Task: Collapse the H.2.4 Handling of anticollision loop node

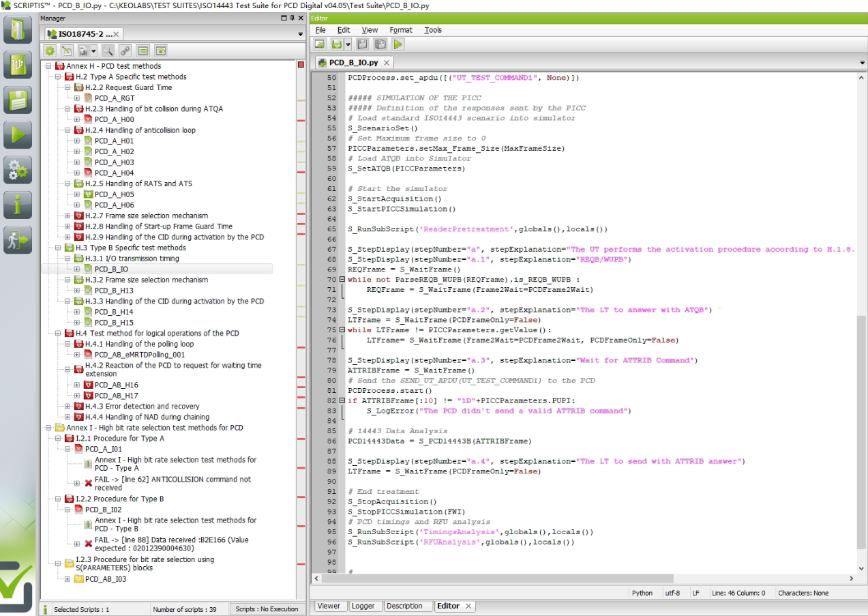Action: point(68,130)
